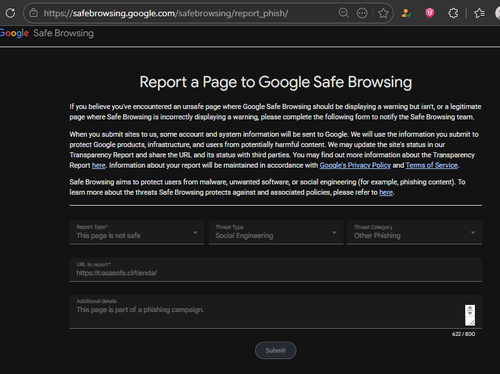Open the Terms of Service link
The width and height of the screenshot is (500, 374).
(x=432, y=165)
